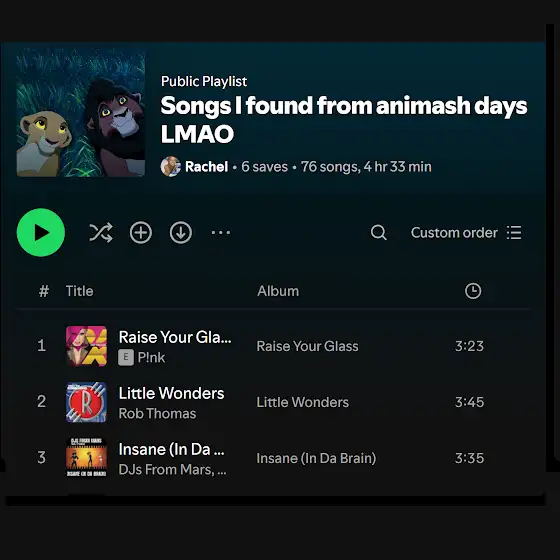The height and width of the screenshot is (560, 560).
Task: Click the Insane (In Da Brain) album link
Action: [x=316, y=458]
